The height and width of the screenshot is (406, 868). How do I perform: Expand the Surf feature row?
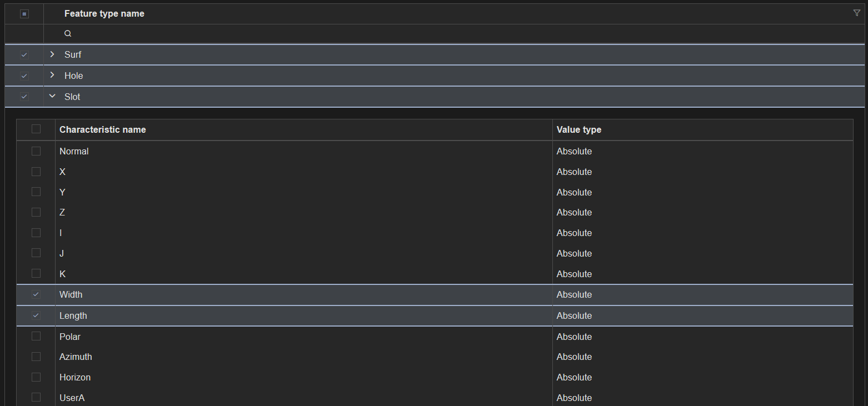click(x=52, y=54)
